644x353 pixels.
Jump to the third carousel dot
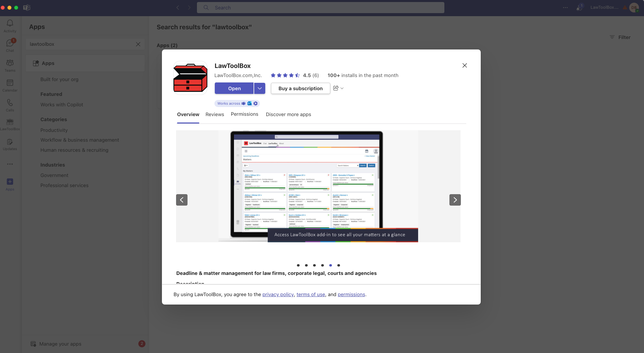[314, 265]
